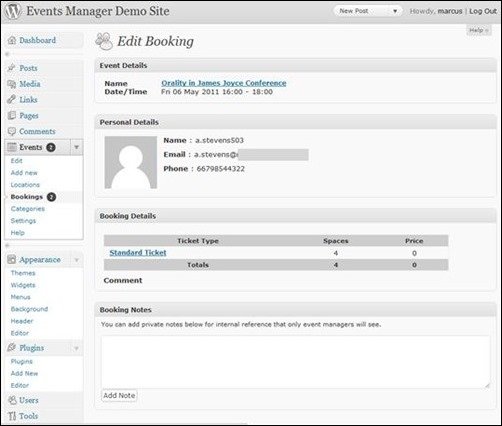This screenshot has height=426, width=502.
Task: Collapse the Appearance menu arrow
Action: (x=76, y=260)
